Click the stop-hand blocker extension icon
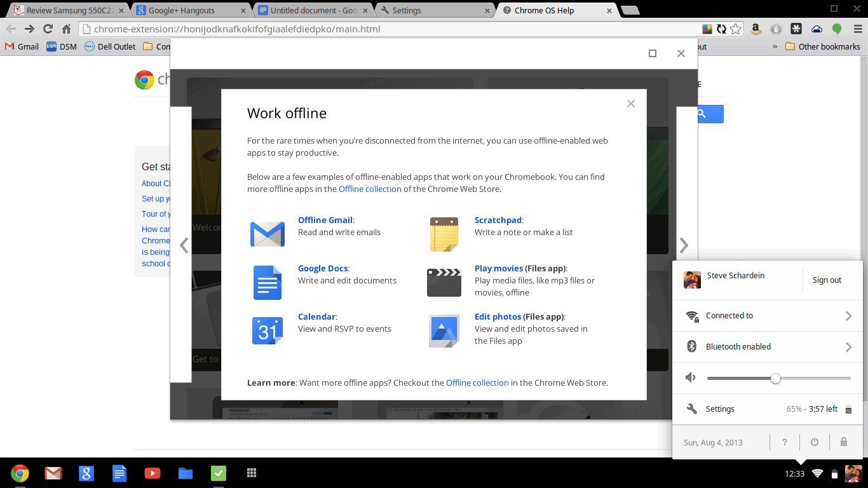 pos(776,29)
